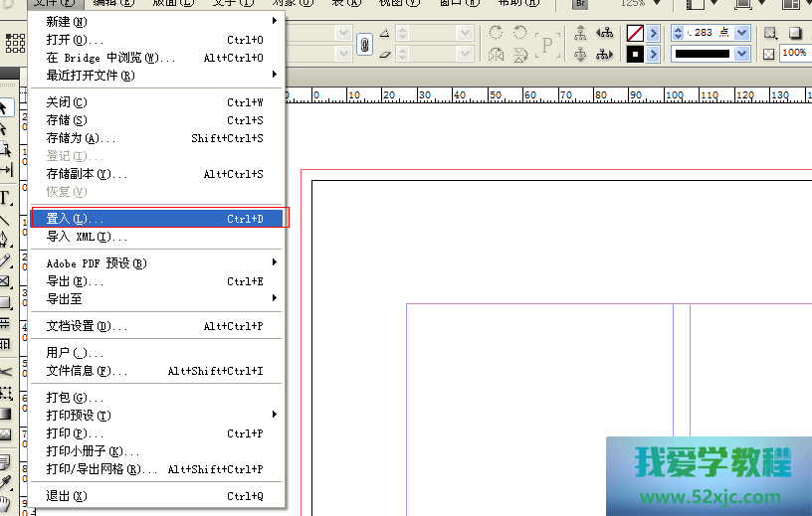
Task: Click the opacity 100% input field
Action: 795,53
